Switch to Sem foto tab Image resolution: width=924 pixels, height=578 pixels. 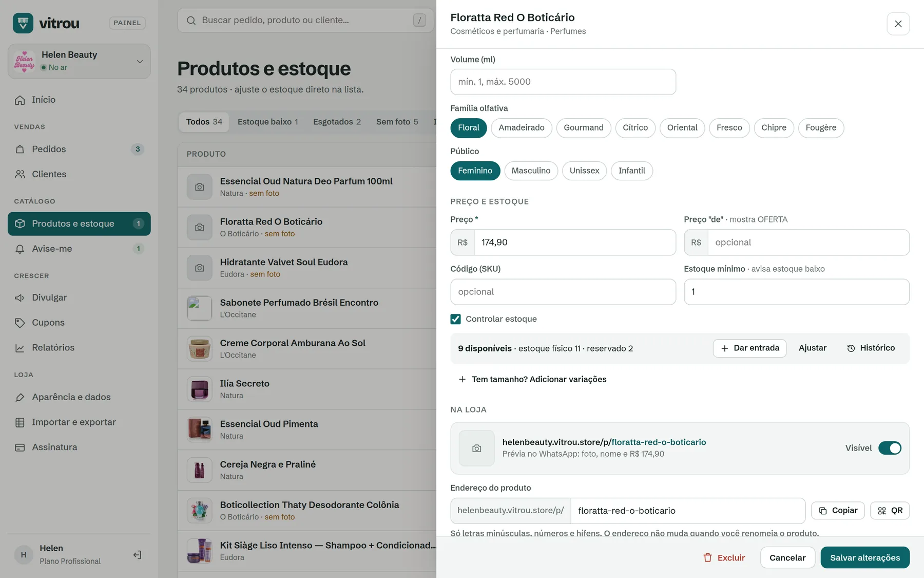coord(397,122)
